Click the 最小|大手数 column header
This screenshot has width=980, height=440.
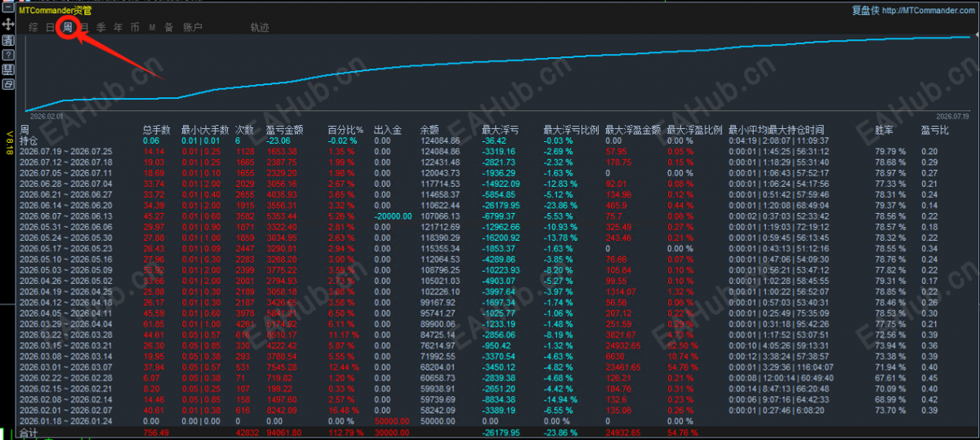pos(205,130)
